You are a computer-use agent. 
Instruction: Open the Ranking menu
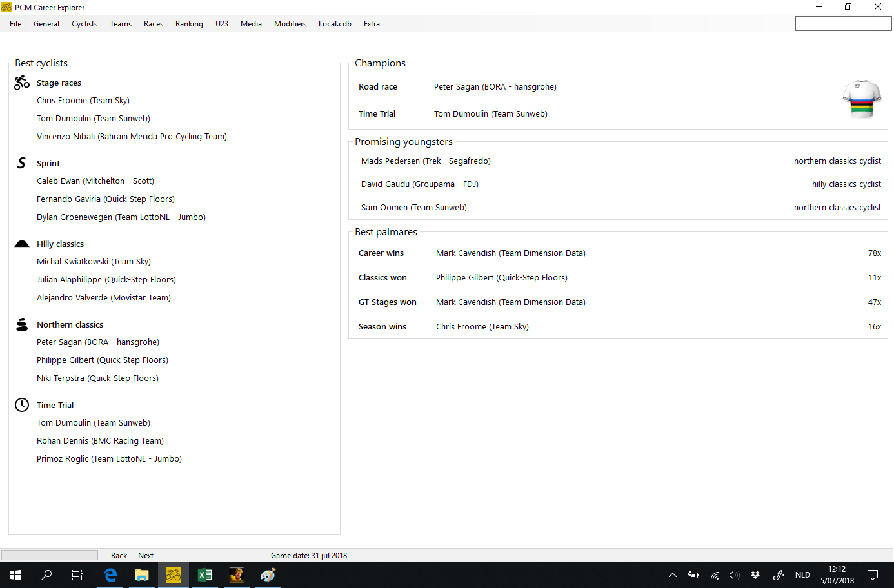tap(189, 24)
